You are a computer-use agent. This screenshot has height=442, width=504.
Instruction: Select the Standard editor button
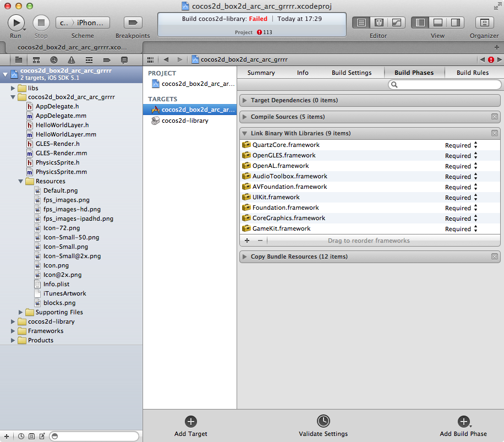pos(361,23)
